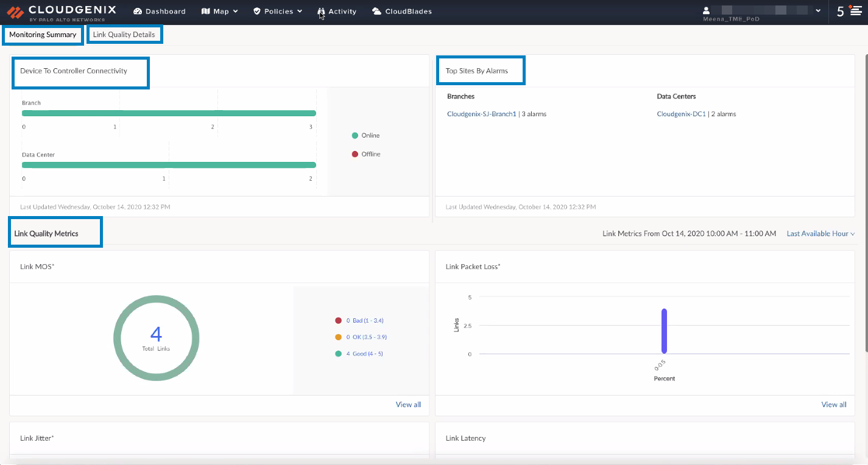Open the Cloudgenix-SJ-Branch1 site link
This screenshot has height=465, width=868.
click(x=481, y=114)
